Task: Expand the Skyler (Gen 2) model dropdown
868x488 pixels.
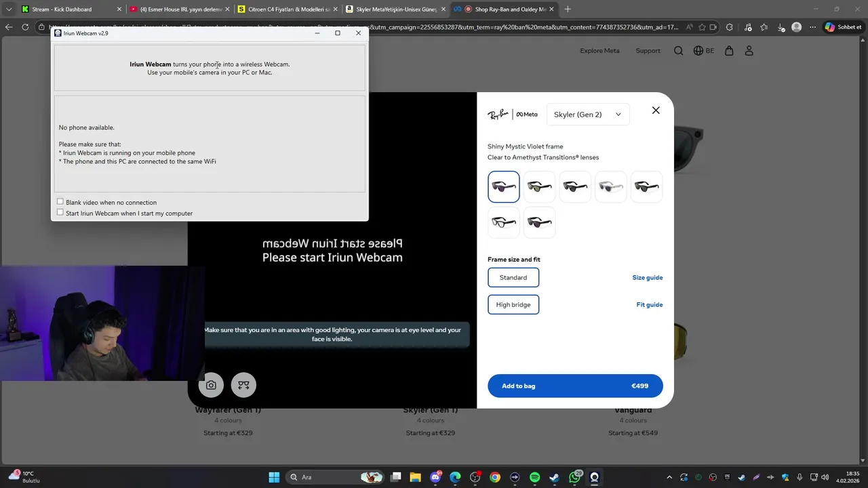Action: click(587, 115)
